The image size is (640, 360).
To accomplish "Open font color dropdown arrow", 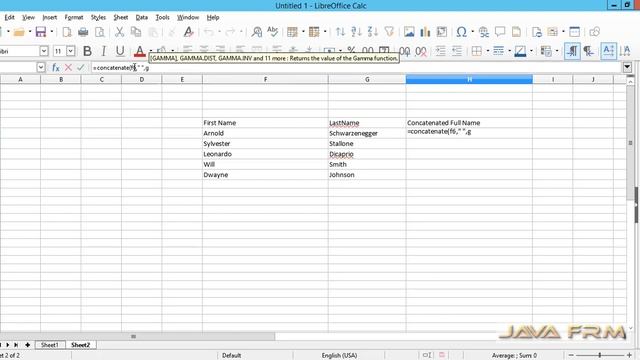I will coord(151,51).
